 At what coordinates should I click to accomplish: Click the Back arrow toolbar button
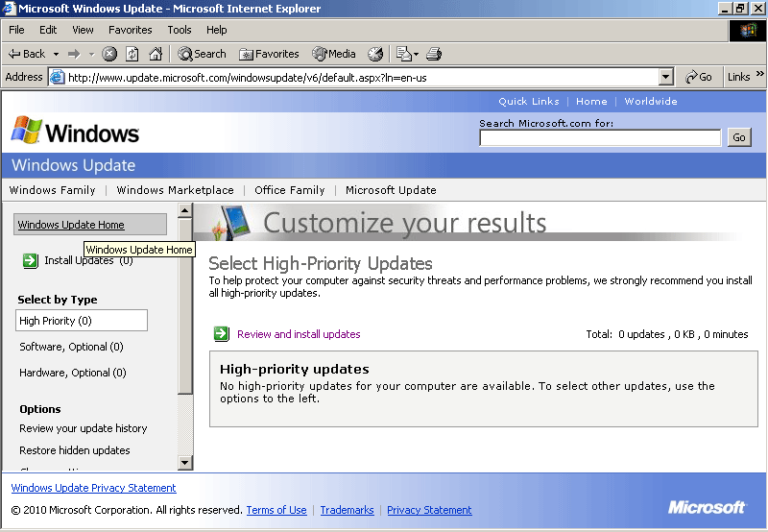click(x=27, y=54)
